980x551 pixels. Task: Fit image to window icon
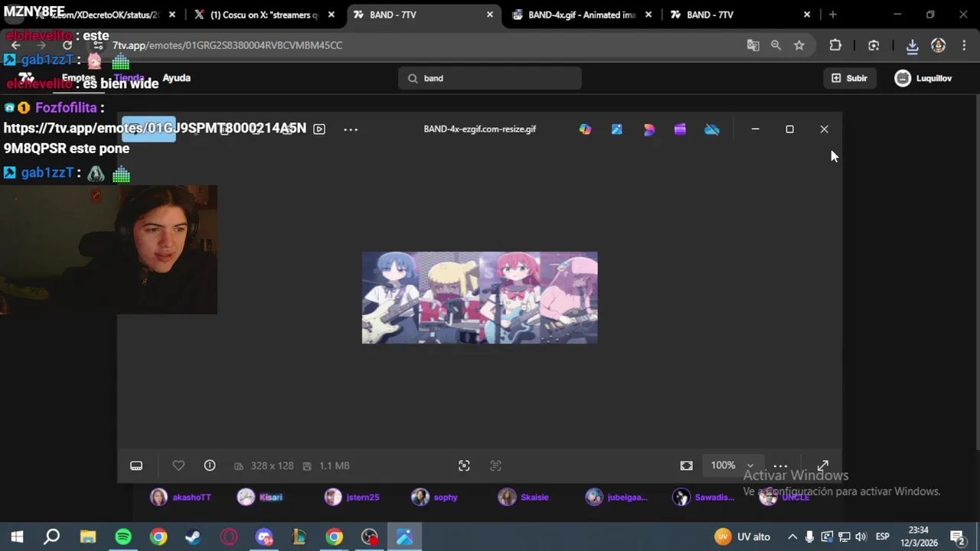[686, 465]
